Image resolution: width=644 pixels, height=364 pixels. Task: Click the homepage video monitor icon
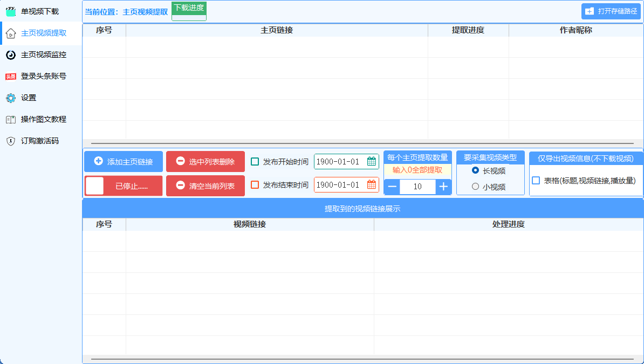point(11,54)
